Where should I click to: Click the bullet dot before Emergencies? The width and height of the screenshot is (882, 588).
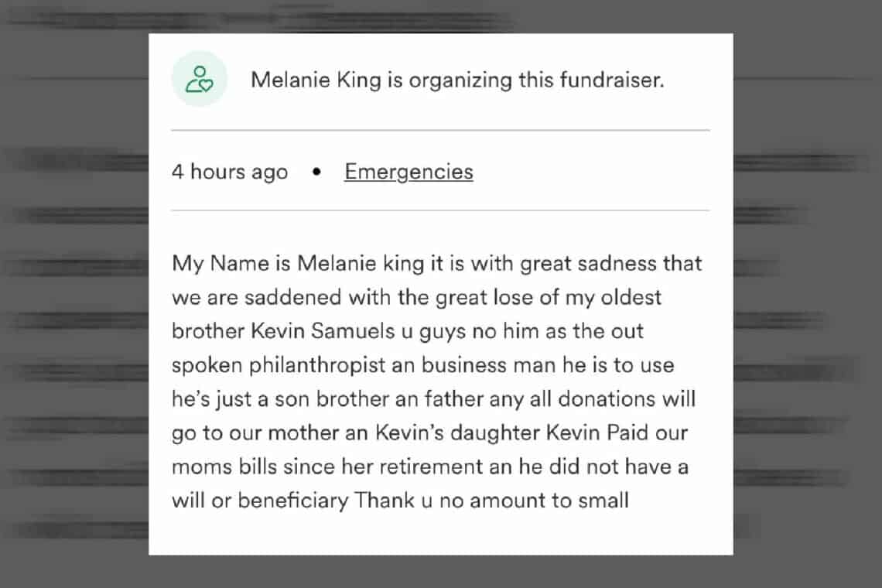(316, 172)
